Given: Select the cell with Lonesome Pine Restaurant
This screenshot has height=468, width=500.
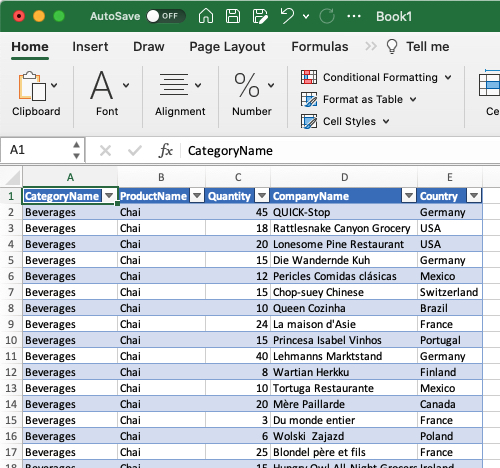Looking at the screenshot, I should [344, 244].
